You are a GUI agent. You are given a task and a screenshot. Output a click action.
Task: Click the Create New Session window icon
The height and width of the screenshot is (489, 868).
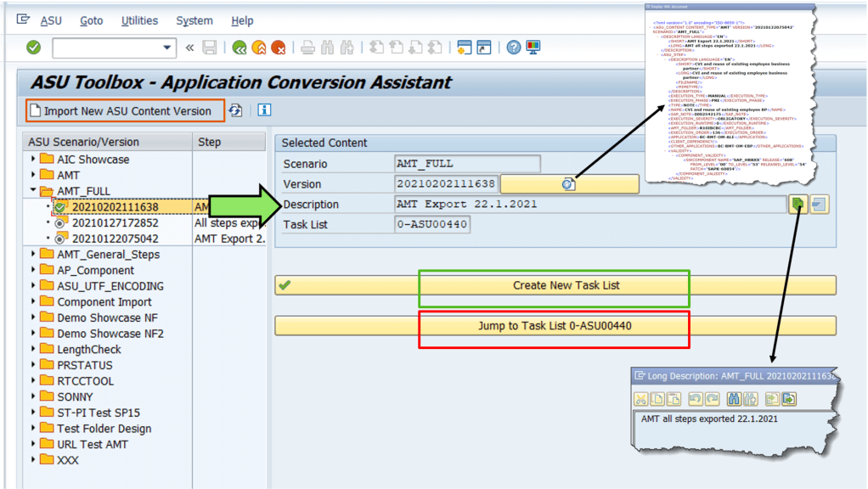(x=464, y=48)
